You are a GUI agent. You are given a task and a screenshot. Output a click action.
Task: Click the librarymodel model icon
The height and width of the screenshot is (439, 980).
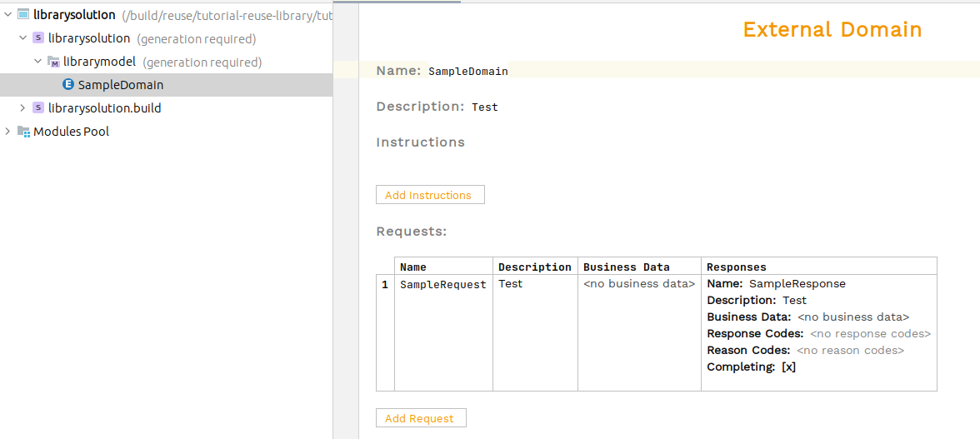click(53, 62)
